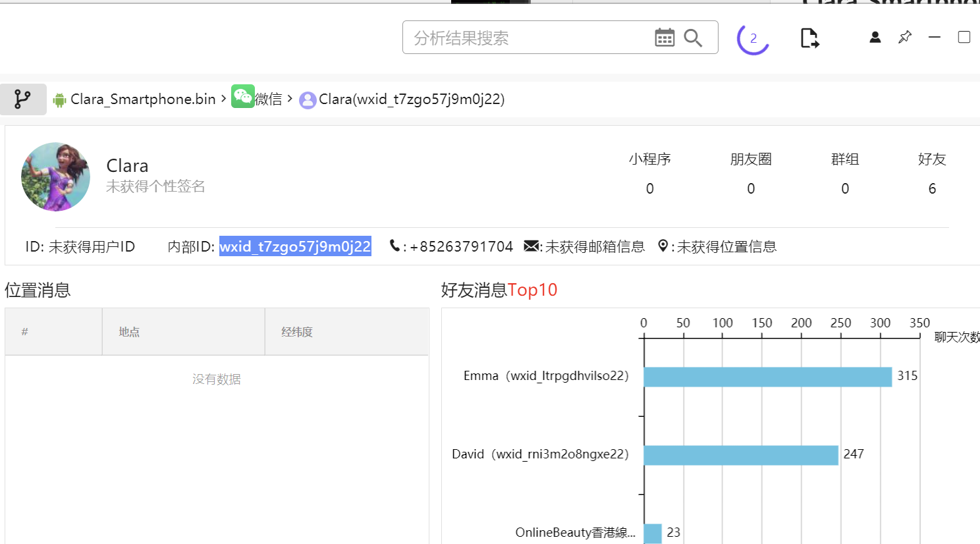Click David (wxid_rni3m2o8ngxe22) label
The height and width of the screenshot is (544, 980).
pyautogui.click(x=540, y=454)
